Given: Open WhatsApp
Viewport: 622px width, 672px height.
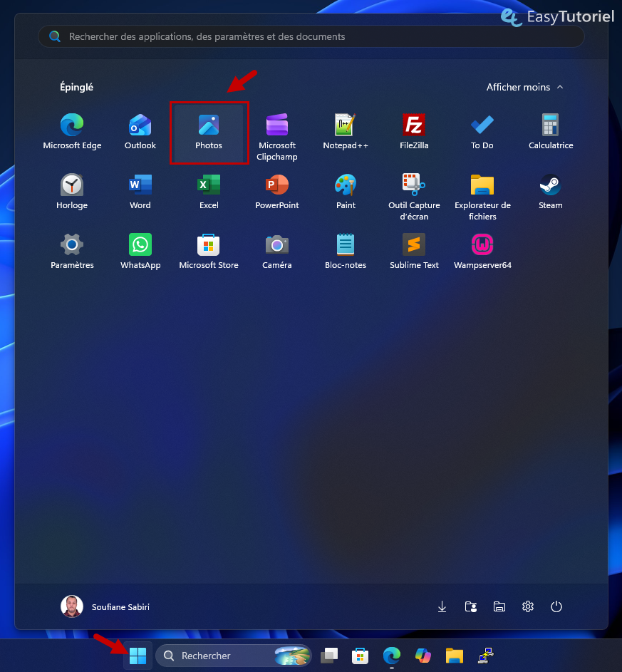Looking at the screenshot, I should [x=140, y=252].
